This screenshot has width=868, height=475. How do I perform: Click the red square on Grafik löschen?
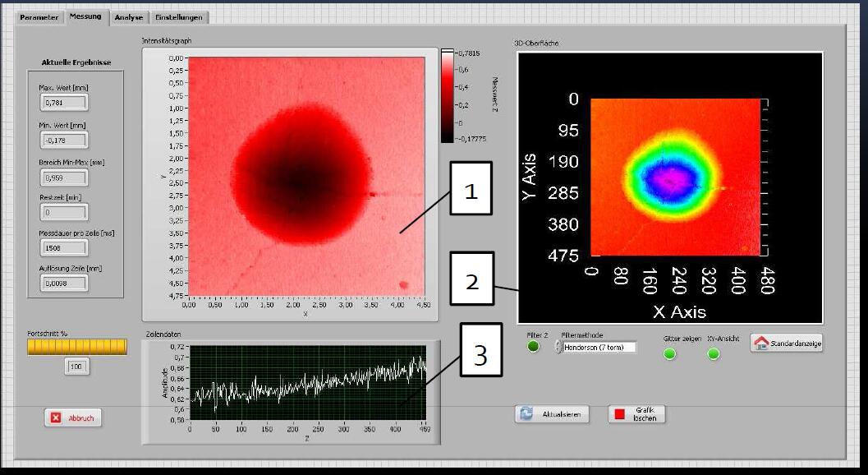pos(620,414)
